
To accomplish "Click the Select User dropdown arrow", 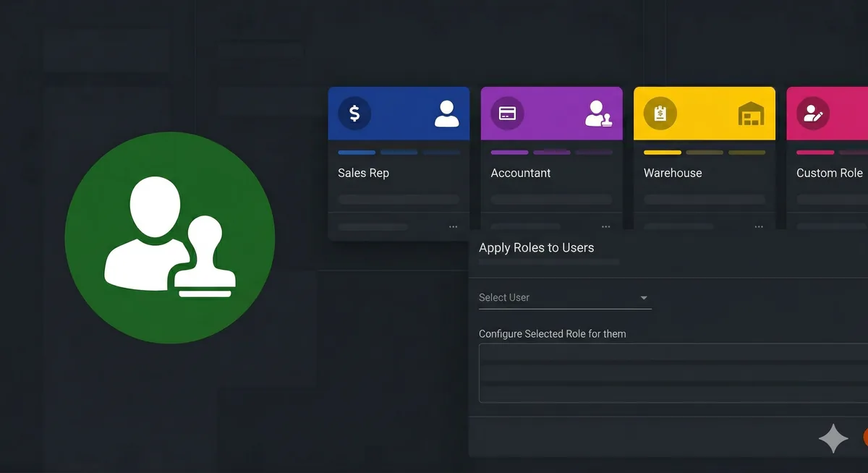I will click(x=644, y=298).
